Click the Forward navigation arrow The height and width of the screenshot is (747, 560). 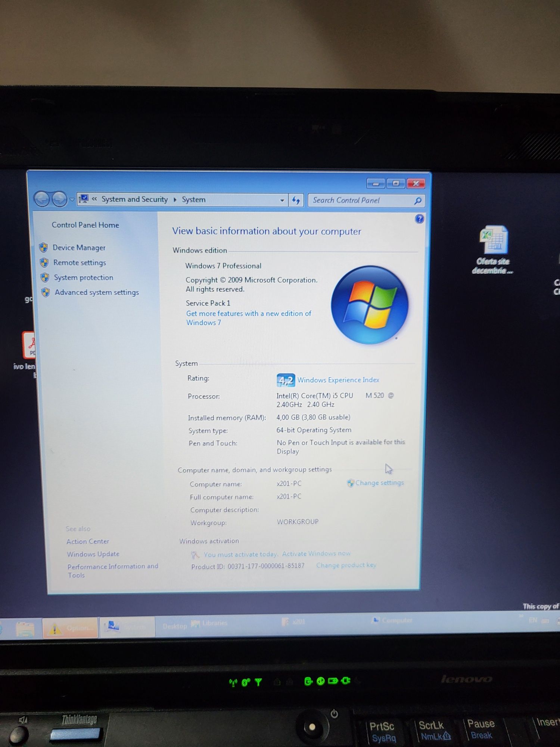59,199
